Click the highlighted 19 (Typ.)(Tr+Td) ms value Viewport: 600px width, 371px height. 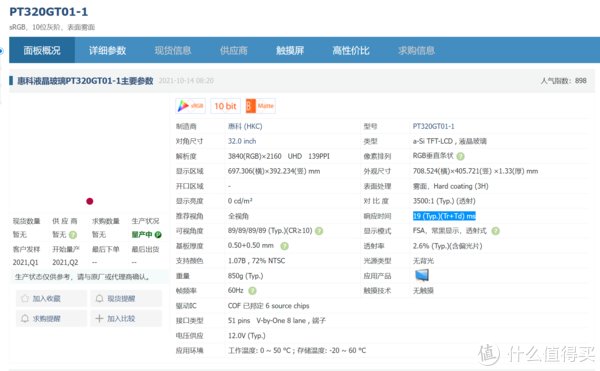pos(444,216)
